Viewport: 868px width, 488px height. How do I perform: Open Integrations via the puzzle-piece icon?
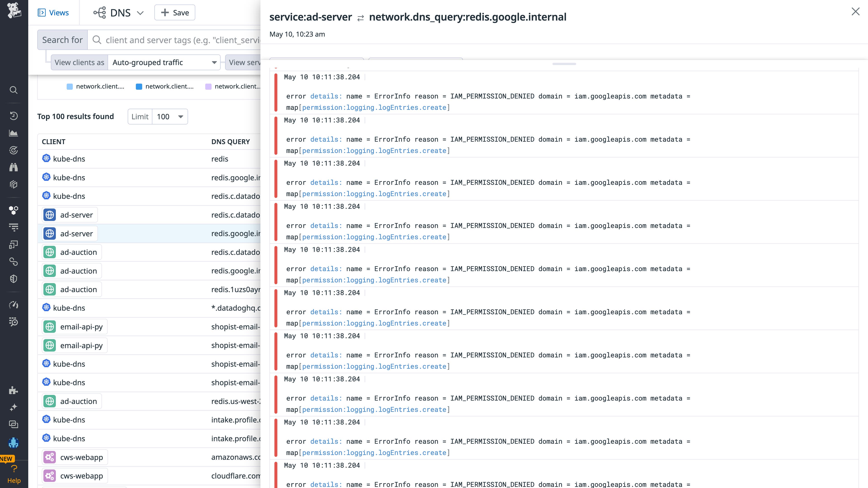coord(14,391)
